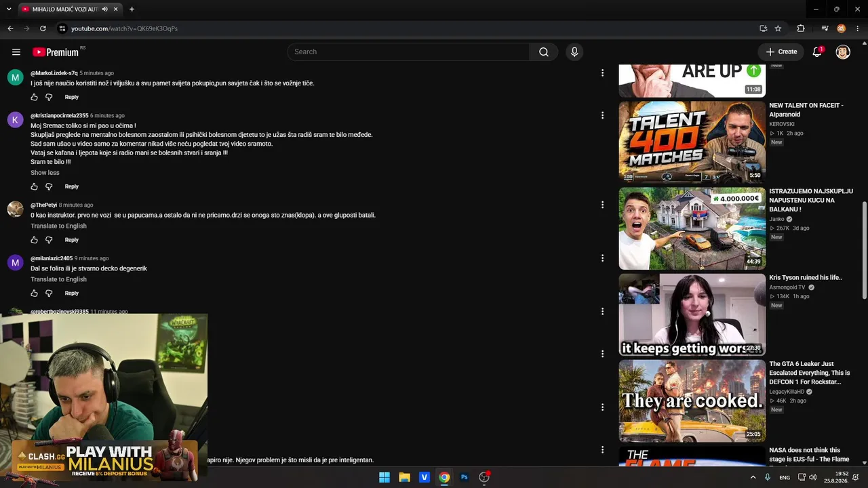Screen dimensions: 868x488
Task: Click the microphone icon in system tray
Action: click(768, 477)
